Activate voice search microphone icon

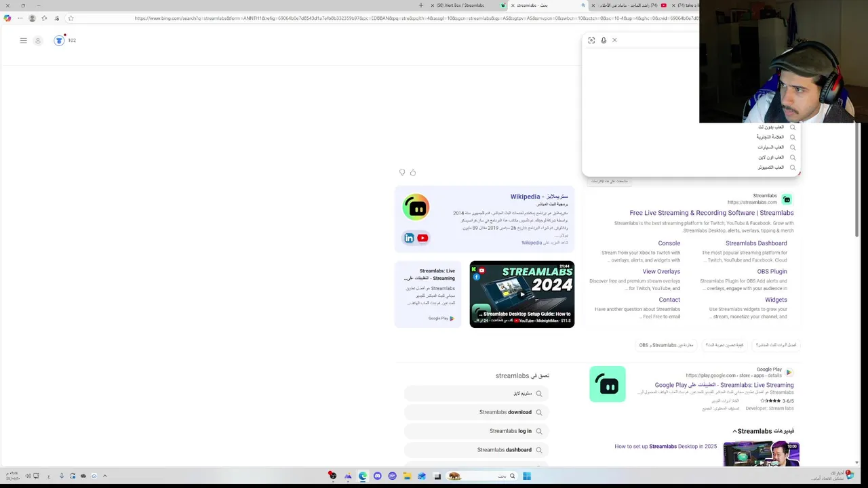click(x=603, y=41)
